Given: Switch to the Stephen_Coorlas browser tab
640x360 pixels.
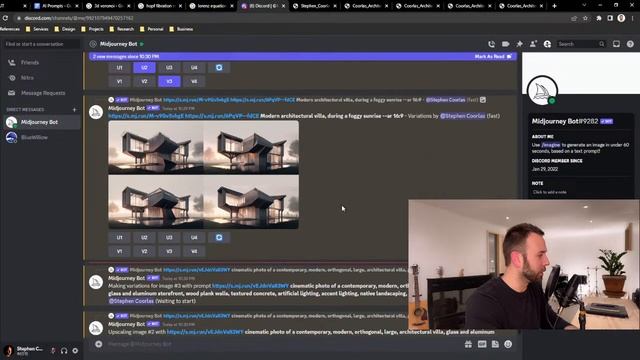Looking at the screenshot, I should point(313,6).
